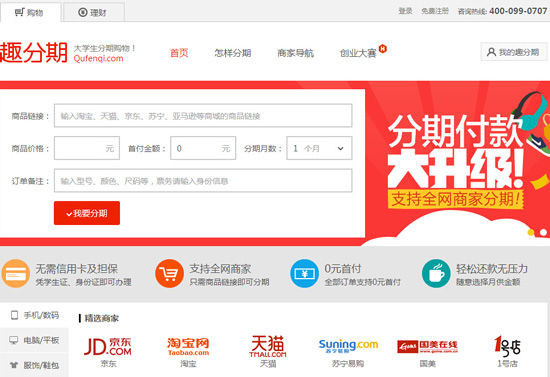This screenshot has height=377, width=550.
Task: Click the 无需信用卡及担保 heading
Action: click(x=77, y=269)
